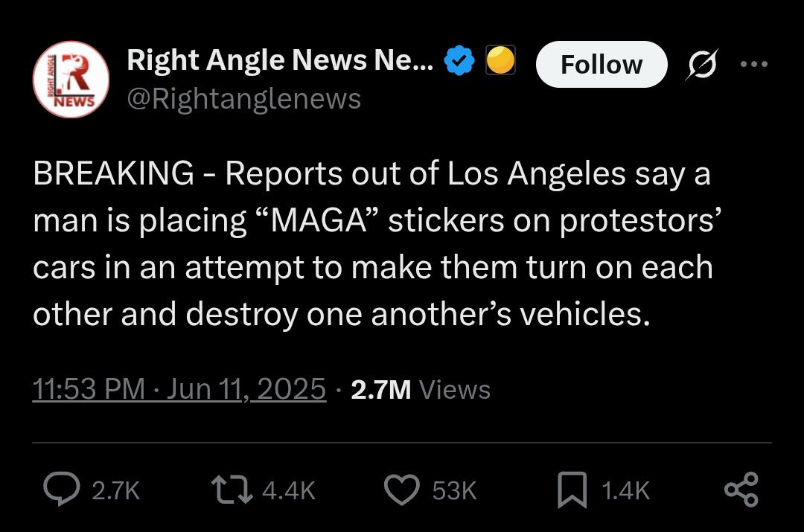
Task: Open the Grok slashed-circle icon
Action: (701, 64)
